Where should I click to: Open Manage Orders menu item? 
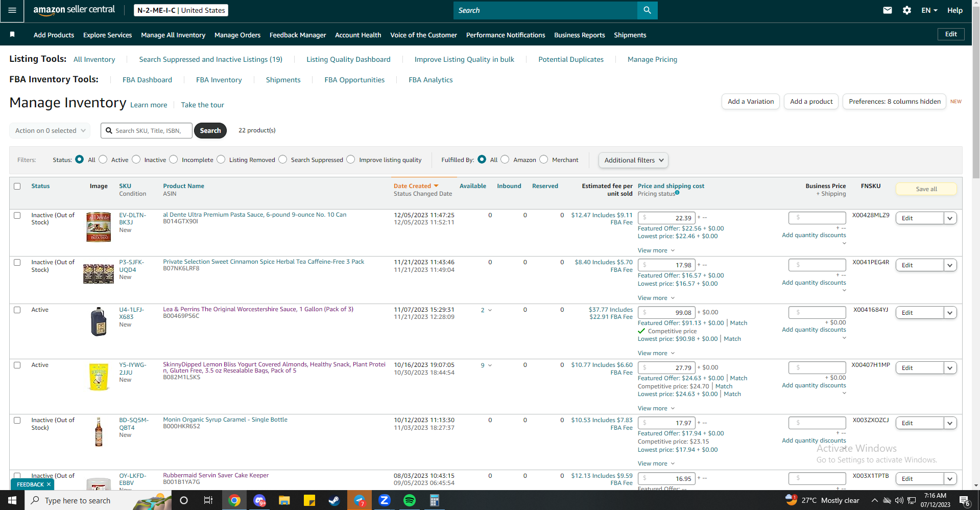(x=237, y=35)
